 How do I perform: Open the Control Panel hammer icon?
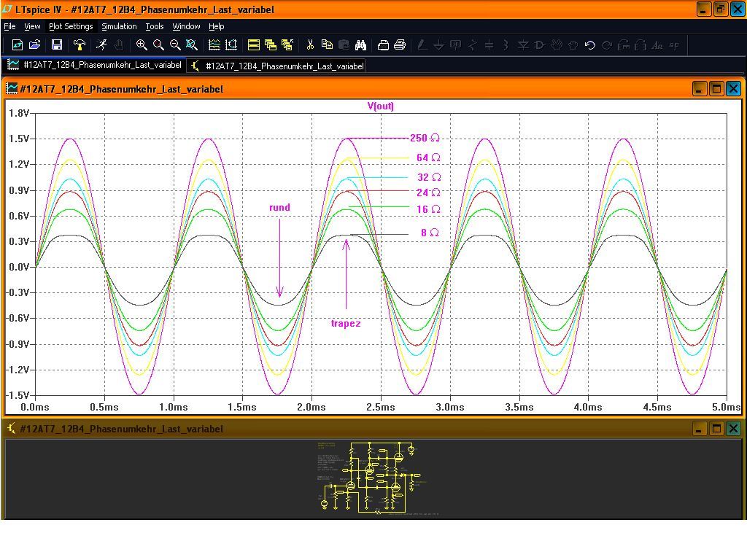coord(80,45)
